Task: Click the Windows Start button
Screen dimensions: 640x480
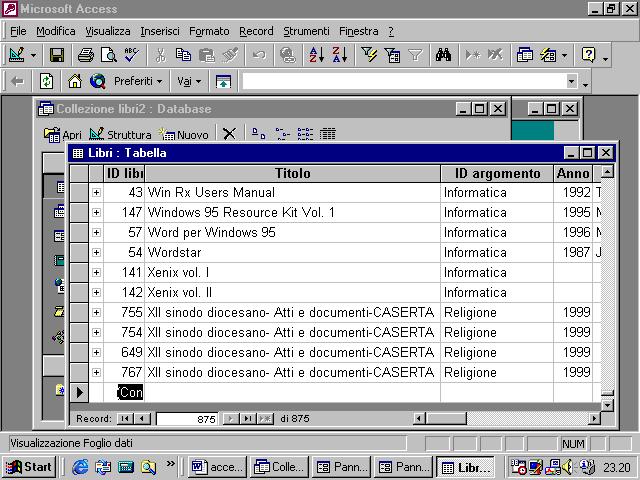Action: 29,467
